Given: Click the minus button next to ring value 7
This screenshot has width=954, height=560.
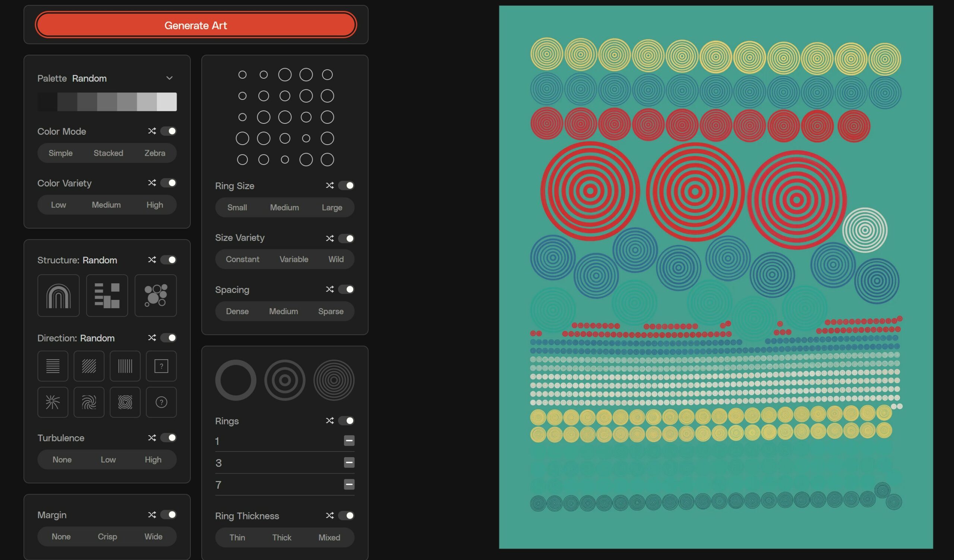Looking at the screenshot, I should point(349,483).
